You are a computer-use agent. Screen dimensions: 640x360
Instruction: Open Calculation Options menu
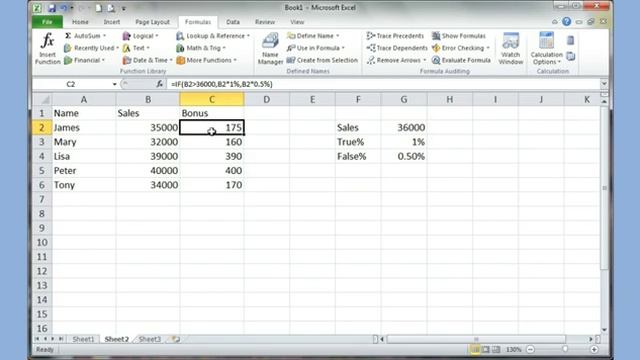click(547, 49)
